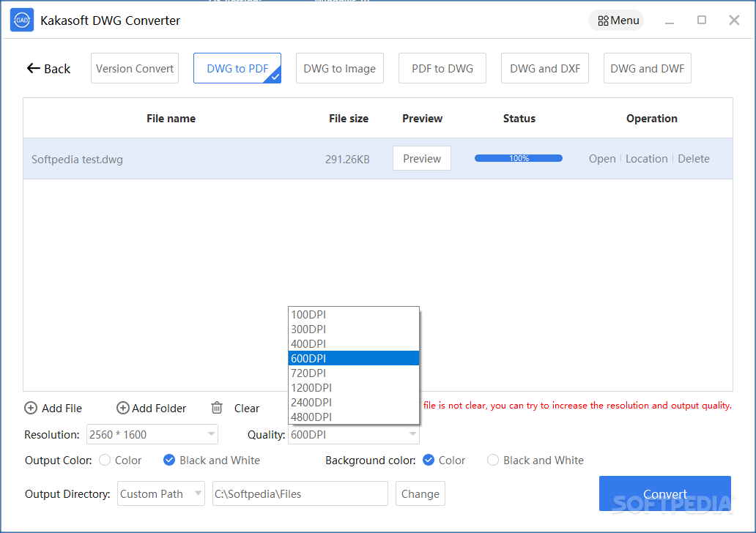Select Background color: Black and White option
756x533 pixels.
(x=493, y=461)
